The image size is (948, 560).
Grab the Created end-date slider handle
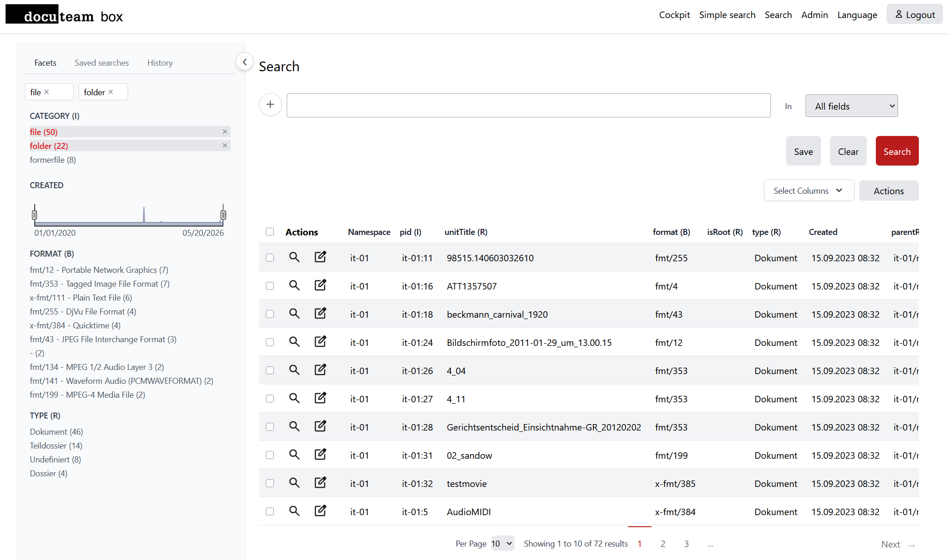223,215
